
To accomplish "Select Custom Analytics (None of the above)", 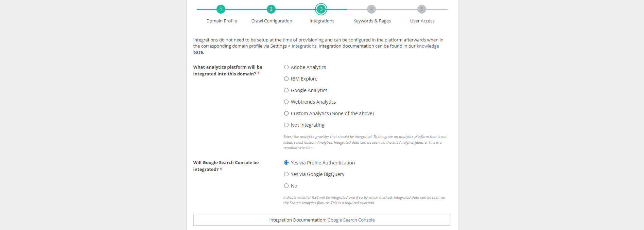I will 286,113.
